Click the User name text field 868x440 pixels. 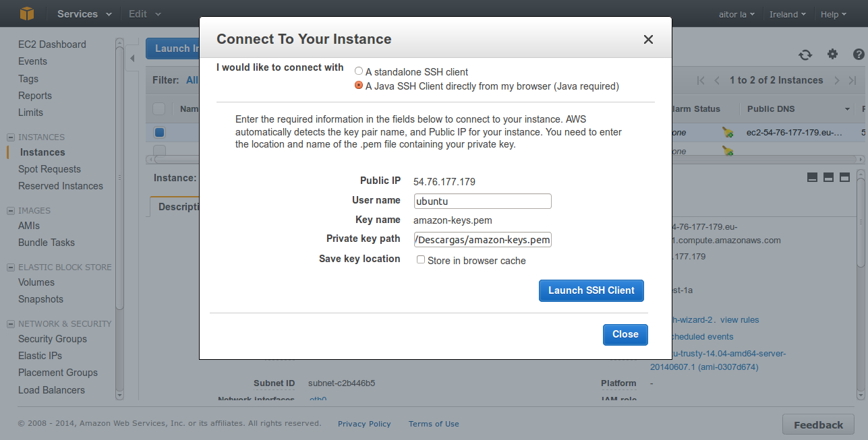coord(482,201)
